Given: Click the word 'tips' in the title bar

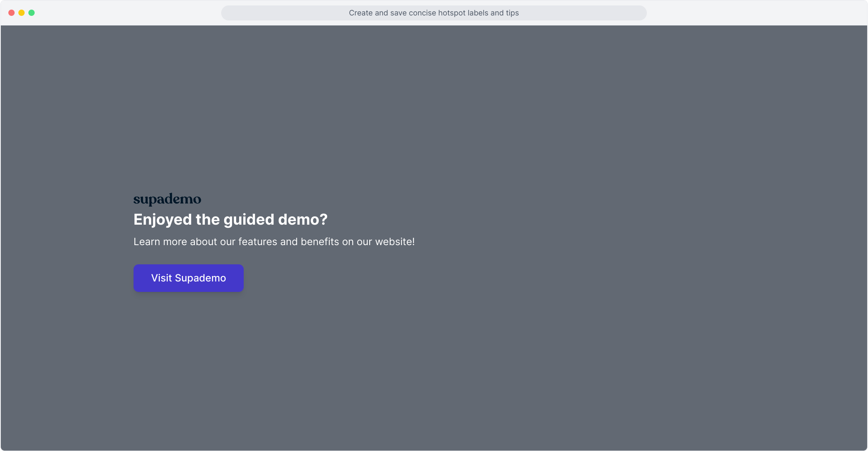Looking at the screenshot, I should [512, 13].
